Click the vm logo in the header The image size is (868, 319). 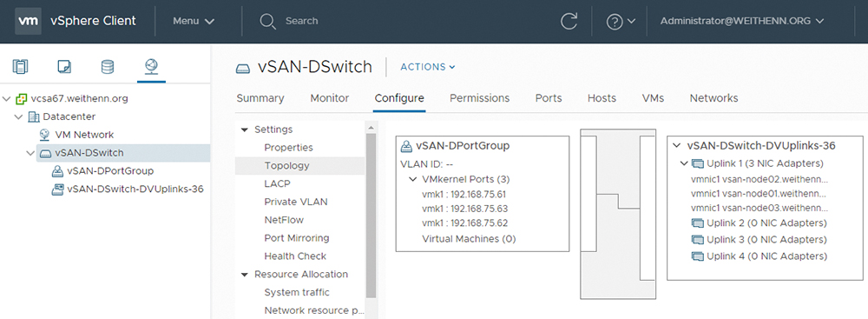click(29, 21)
